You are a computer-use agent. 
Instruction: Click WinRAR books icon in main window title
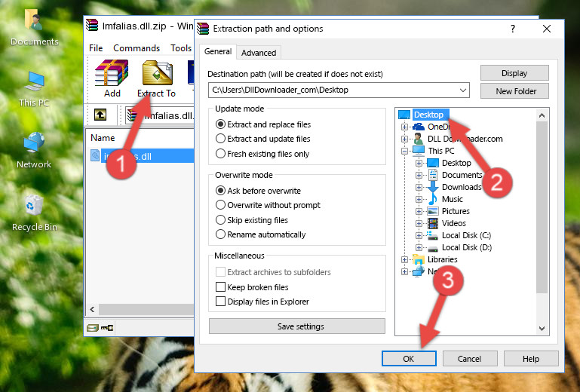click(x=92, y=26)
